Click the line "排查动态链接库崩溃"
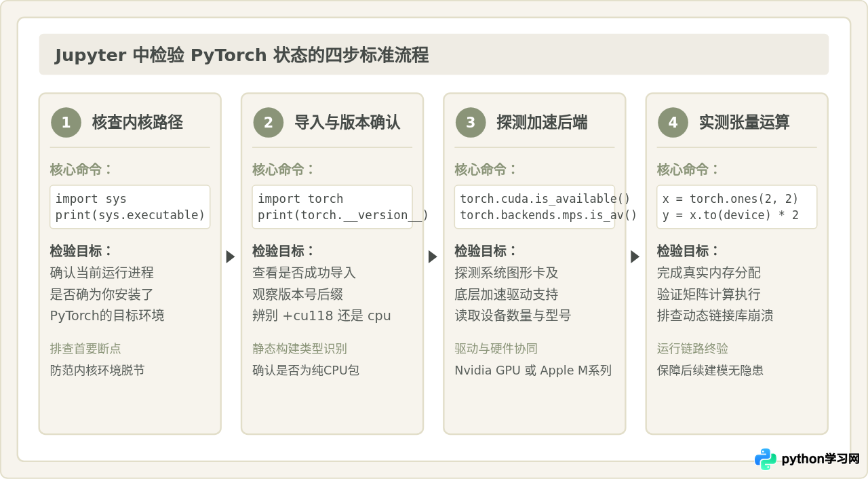Viewport: 868px width, 479px height. pos(715,315)
